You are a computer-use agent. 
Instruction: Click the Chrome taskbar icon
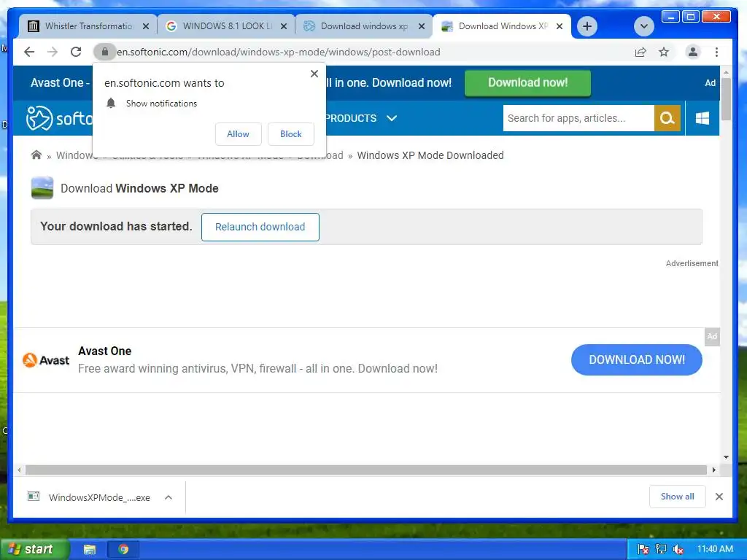click(x=123, y=550)
